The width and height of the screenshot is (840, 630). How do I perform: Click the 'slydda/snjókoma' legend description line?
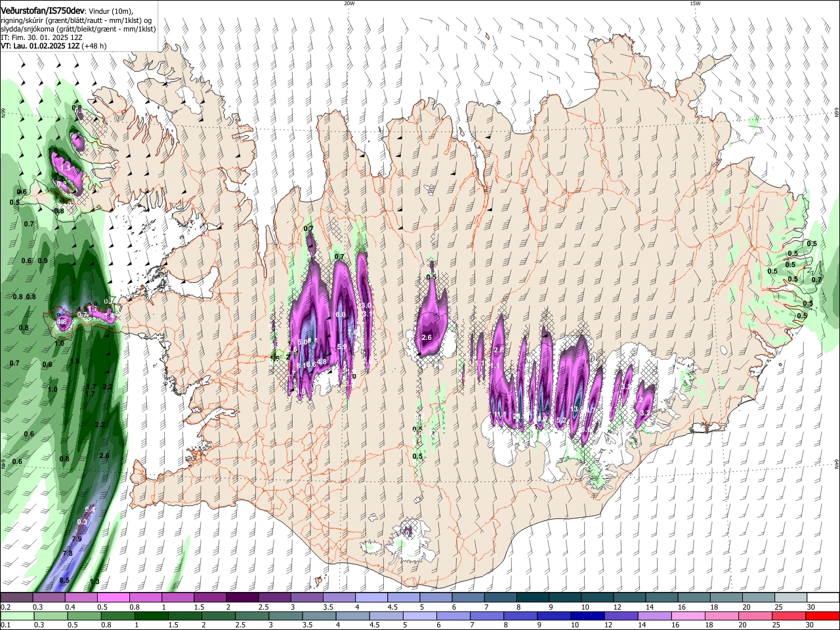(x=78, y=29)
